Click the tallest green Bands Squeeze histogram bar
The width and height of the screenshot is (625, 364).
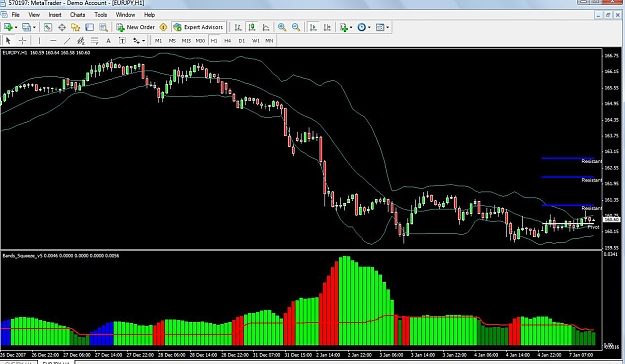click(344, 301)
